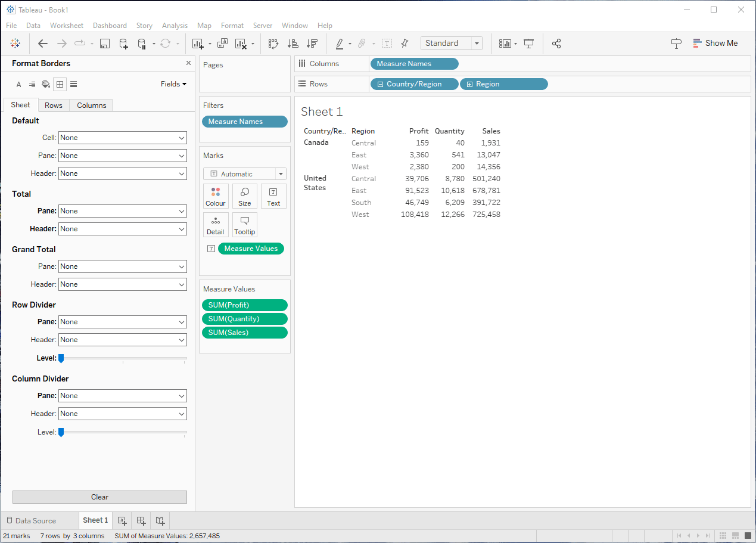Switch to the Columns tab in Format Borders

click(x=91, y=106)
